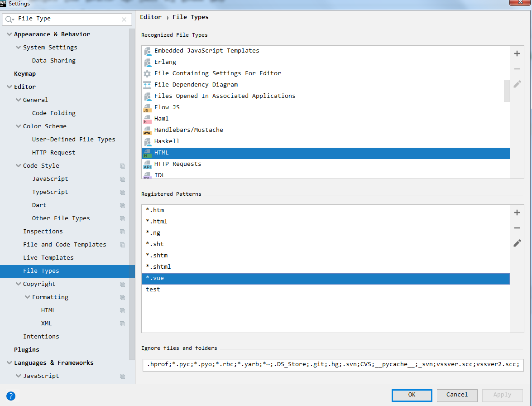Image resolution: width=532 pixels, height=406 pixels.
Task: Select the Haml file type
Action: (326, 119)
